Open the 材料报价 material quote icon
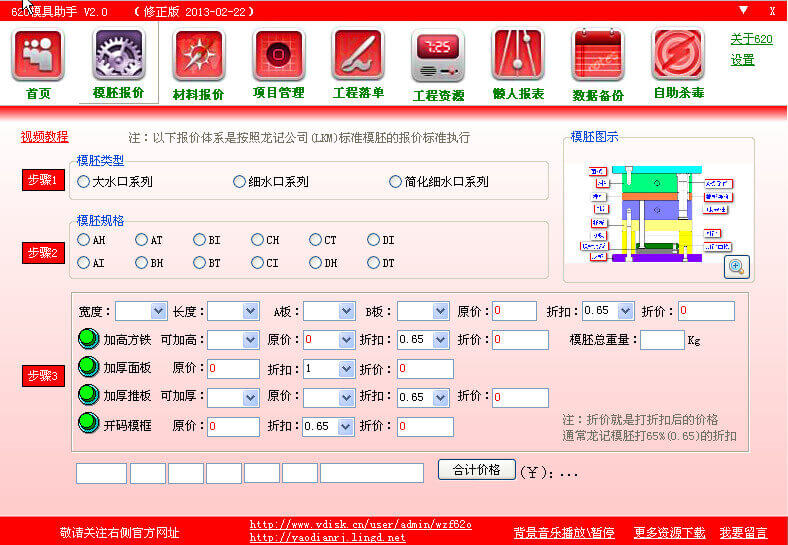The width and height of the screenshot is (788, 545). tap(198, 56)
